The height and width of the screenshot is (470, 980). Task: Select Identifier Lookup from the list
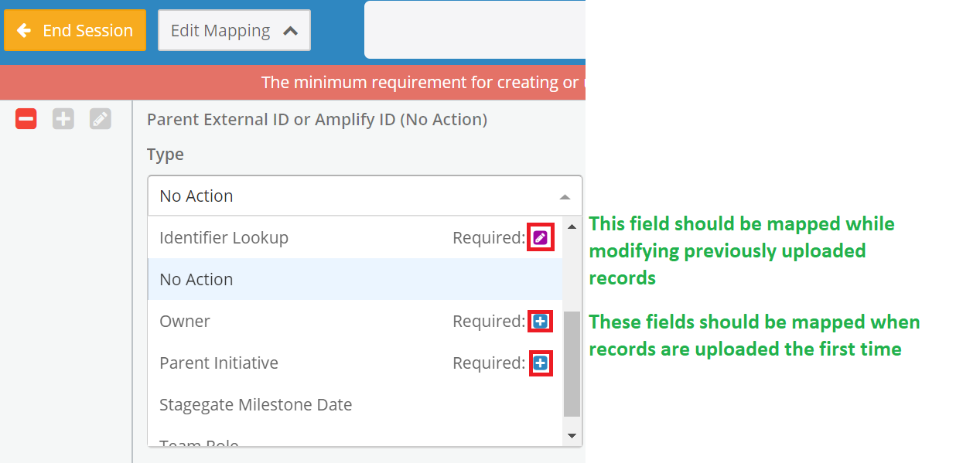coord(224,237)
